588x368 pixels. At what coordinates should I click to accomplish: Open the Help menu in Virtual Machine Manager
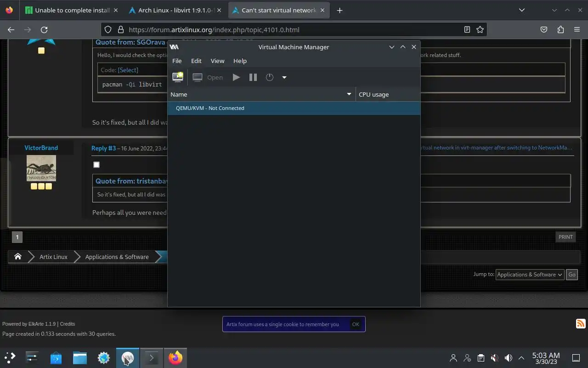(240, 61)
